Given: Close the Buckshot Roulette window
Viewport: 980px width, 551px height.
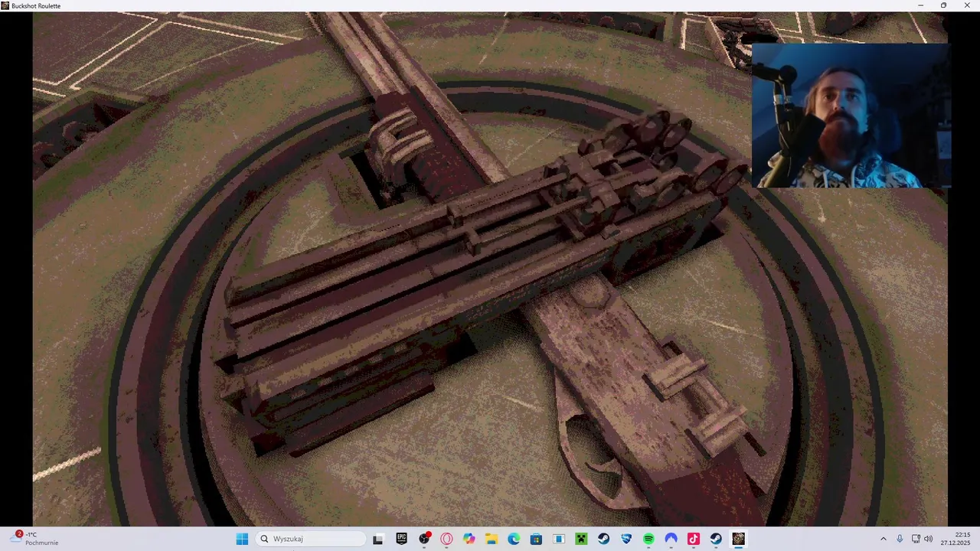Looking at the screenshot, I should [x=967, y=5].
